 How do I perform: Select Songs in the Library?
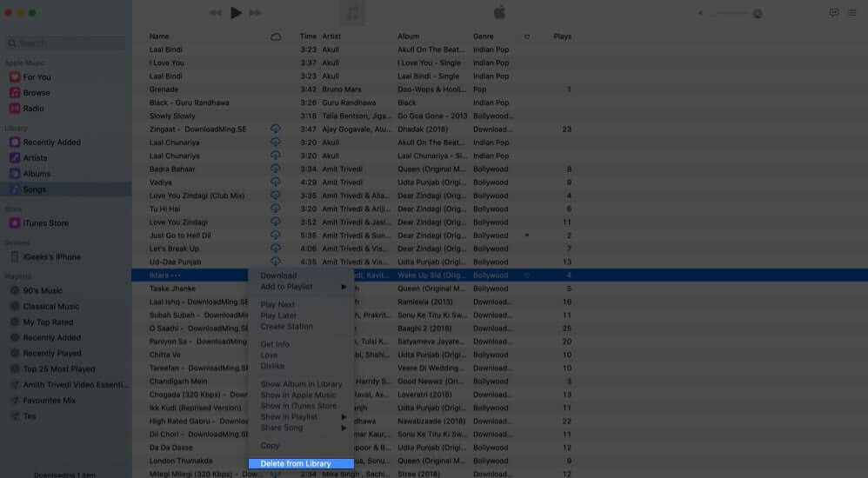pos(65,189)
